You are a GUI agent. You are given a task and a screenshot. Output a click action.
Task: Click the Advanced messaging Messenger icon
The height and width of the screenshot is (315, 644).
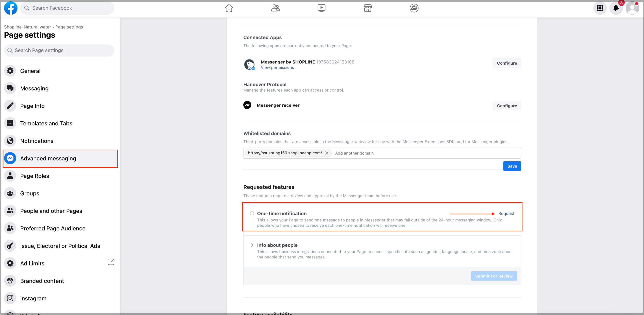pos(10,158)
